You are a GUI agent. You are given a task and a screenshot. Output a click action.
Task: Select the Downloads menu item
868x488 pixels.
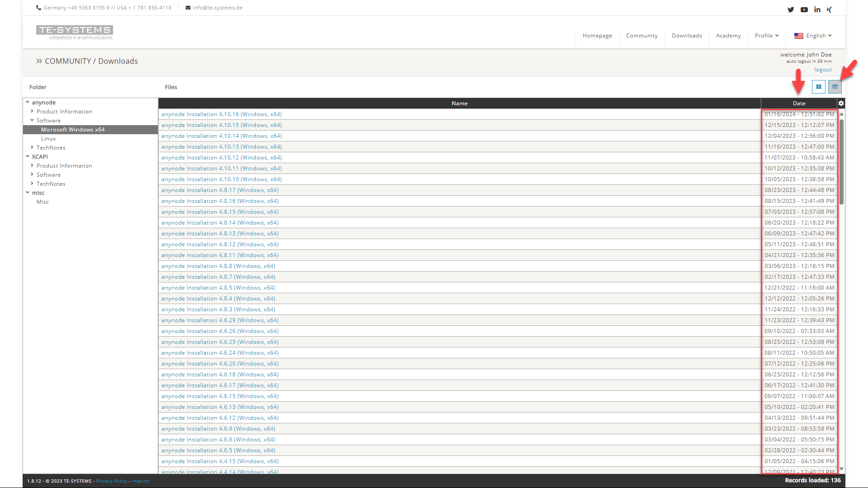686,36
